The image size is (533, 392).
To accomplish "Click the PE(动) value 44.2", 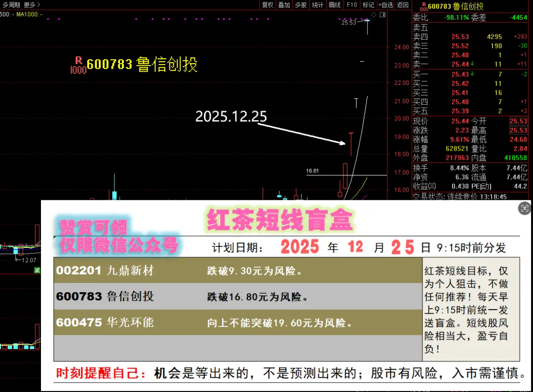I will click(x=521, y=186).
